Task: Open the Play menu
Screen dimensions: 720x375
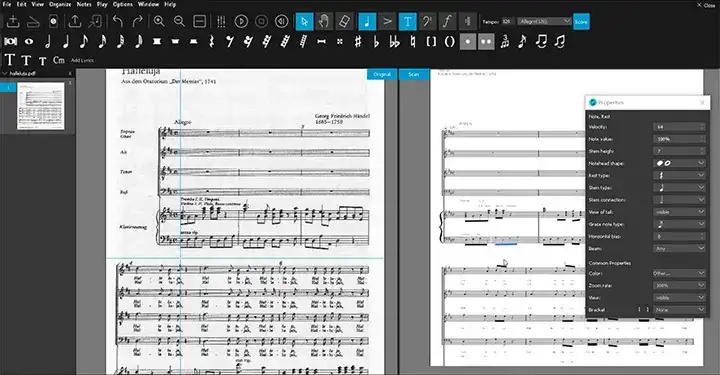Action: coord(102,4)
